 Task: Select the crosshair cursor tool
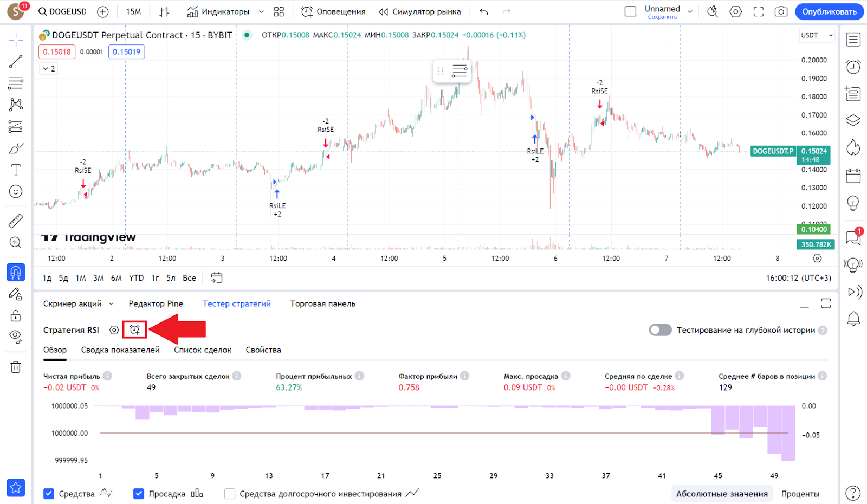tap(16, 40)
